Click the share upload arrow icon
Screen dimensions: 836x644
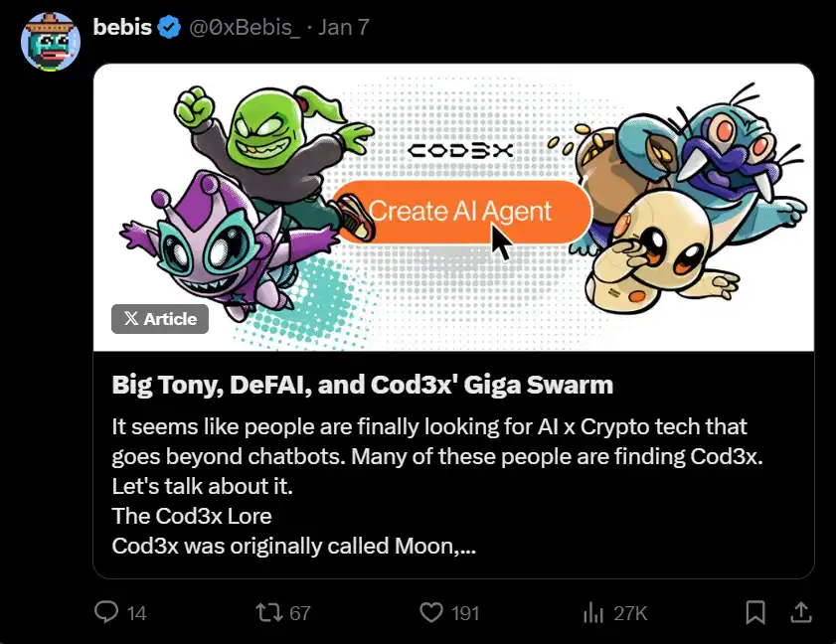click(799, 611)
